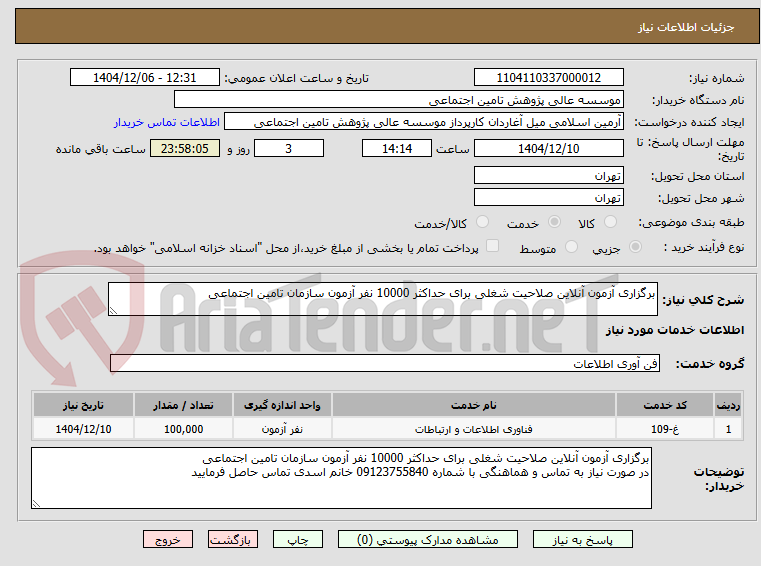This screenshot has width=761, height=566.
Task: Click the buyer notes textarea
Action: tap(341, 478)
